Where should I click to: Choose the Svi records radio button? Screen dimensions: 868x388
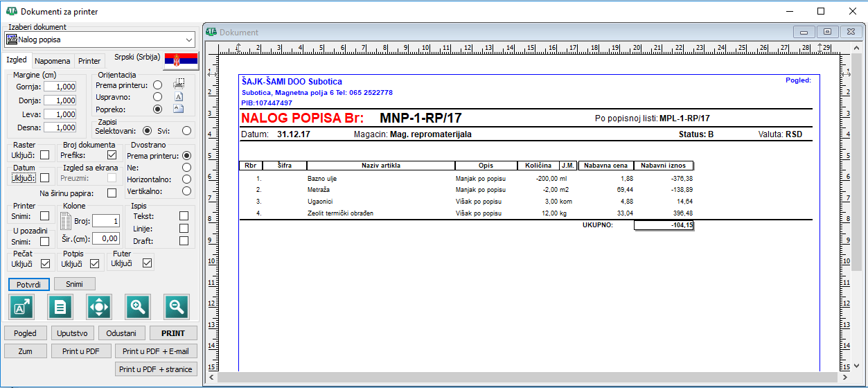[x=186, y=130]
